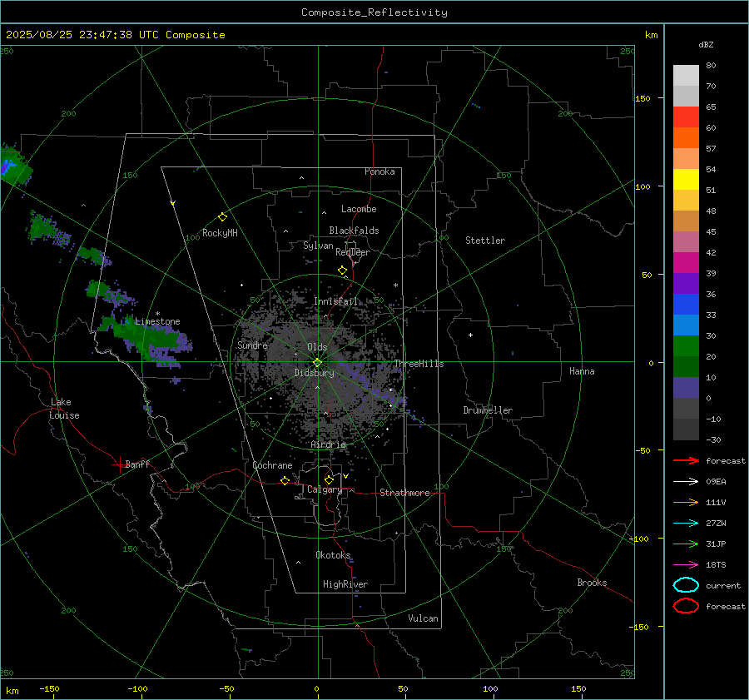Click the 51 dBZ yellow color swatch
This screenshot has height=700, width=749.
click(686, 179)
